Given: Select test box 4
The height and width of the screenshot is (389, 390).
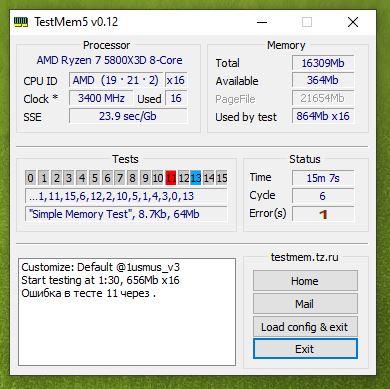Looking at the screenshot, I should point(81,178).
